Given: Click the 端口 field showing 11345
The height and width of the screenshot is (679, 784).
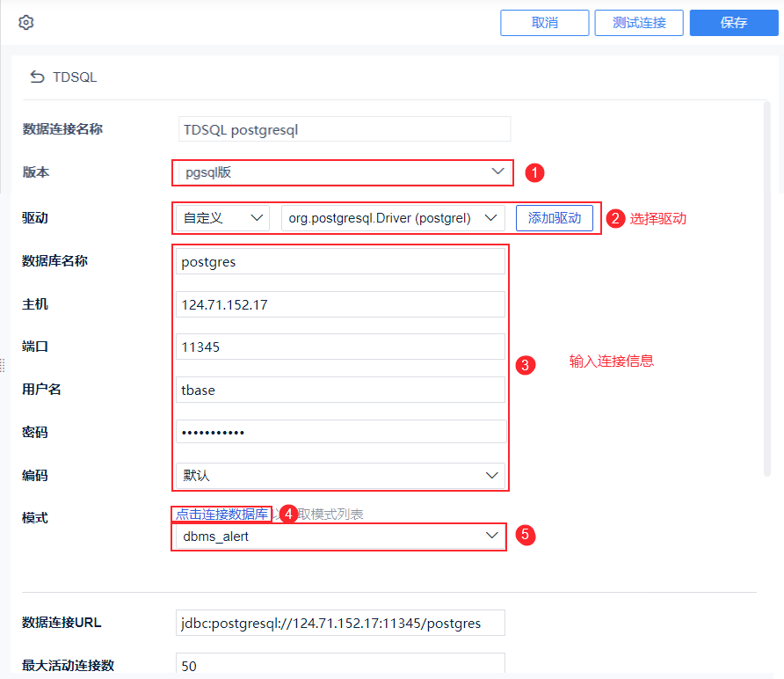Looking at the screenshot, I should click(340, 347).
